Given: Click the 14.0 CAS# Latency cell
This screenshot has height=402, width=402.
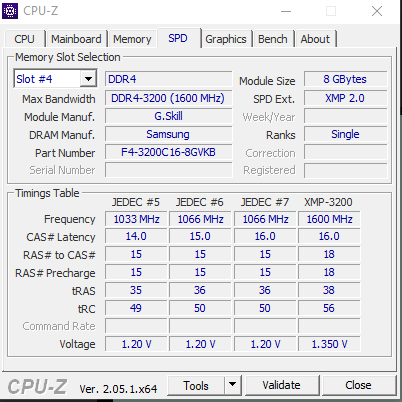Looking at the screenshot, I should pos(136,236).
